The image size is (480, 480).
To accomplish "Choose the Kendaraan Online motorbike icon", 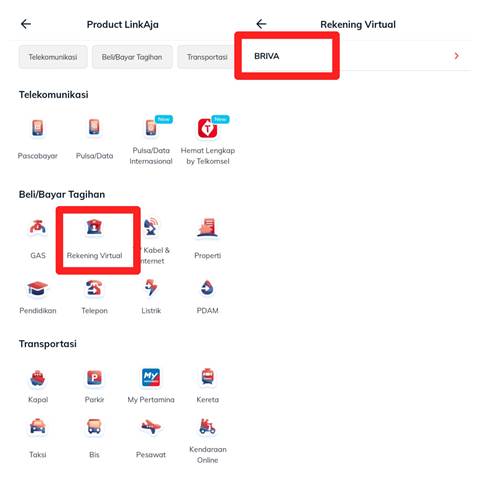I will 207,426.
